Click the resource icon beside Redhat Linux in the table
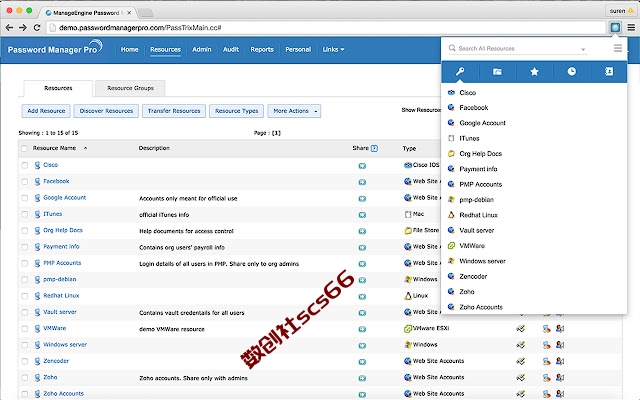Image resolution: width=640 pixels, height=400 pixels. coord(37,296)
